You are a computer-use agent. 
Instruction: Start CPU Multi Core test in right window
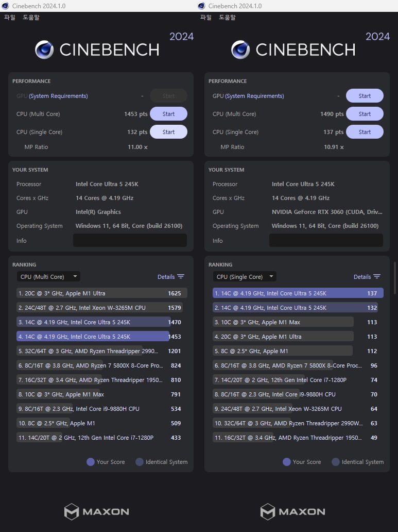point(365,114)
